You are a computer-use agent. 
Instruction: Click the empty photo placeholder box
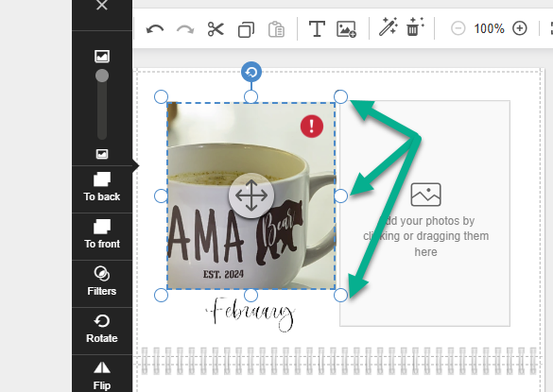[425, 213]
